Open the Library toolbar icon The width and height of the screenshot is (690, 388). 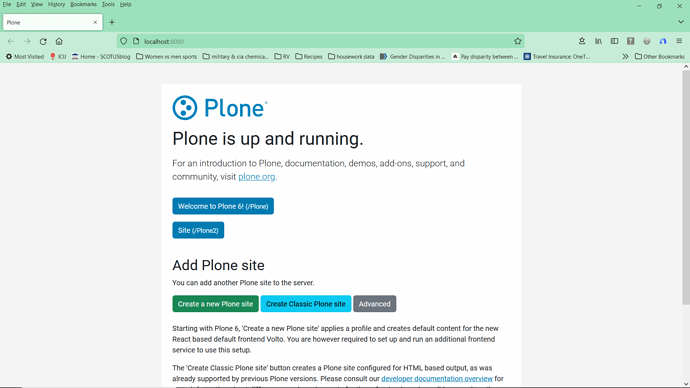(x=598, y=41)
